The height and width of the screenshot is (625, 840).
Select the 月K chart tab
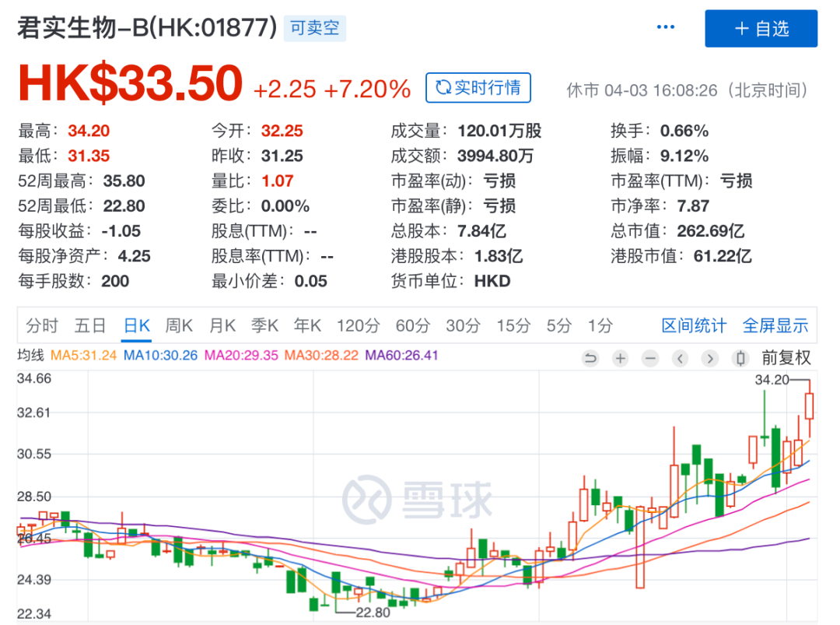(222, 325)
